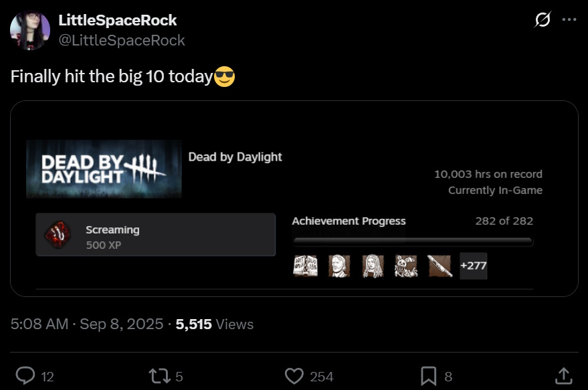The image size is (588, 390).
Task: Open the Grok slash-circle icon
Action: pyautogui.click(x=543, y=20)
